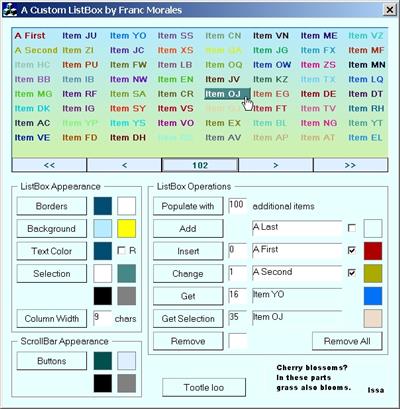The width and height of the screenshot is (400, 409).
Task: Click the Tootle loo button
Action: [x=204, y=387]
